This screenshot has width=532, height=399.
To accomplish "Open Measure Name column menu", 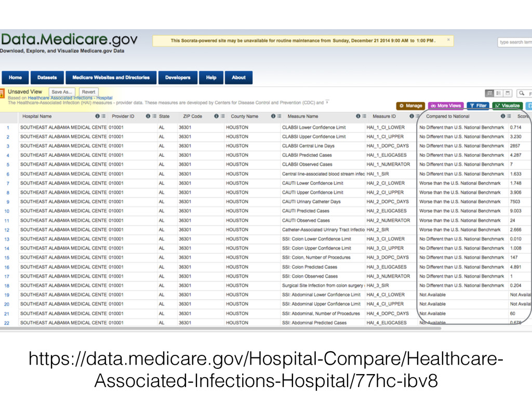I will coord(364,116).
